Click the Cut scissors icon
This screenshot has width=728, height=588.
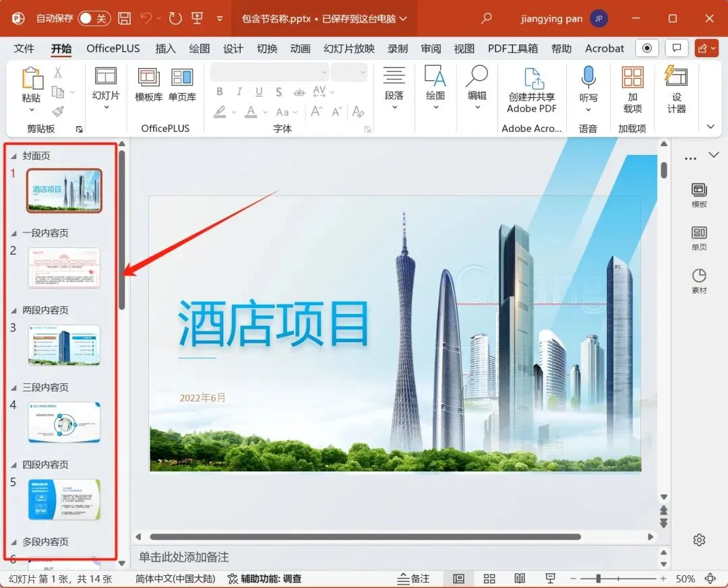(x=58, y=72)
